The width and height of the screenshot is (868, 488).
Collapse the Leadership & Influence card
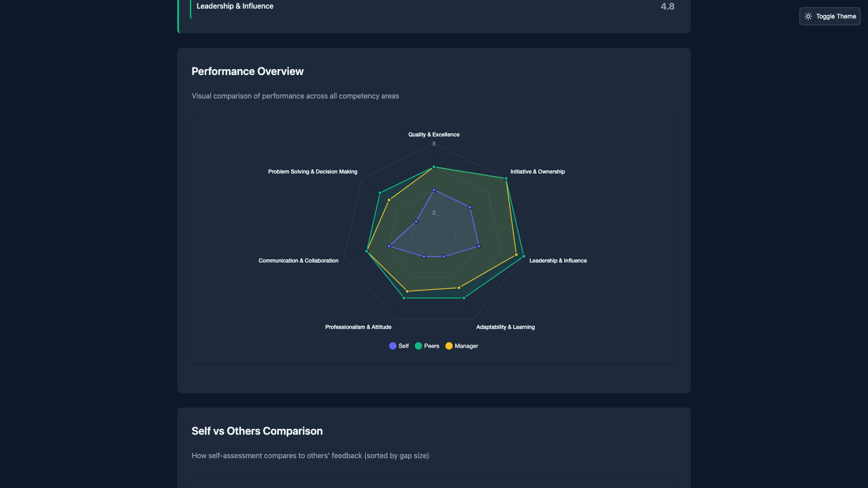pos(235,6)
